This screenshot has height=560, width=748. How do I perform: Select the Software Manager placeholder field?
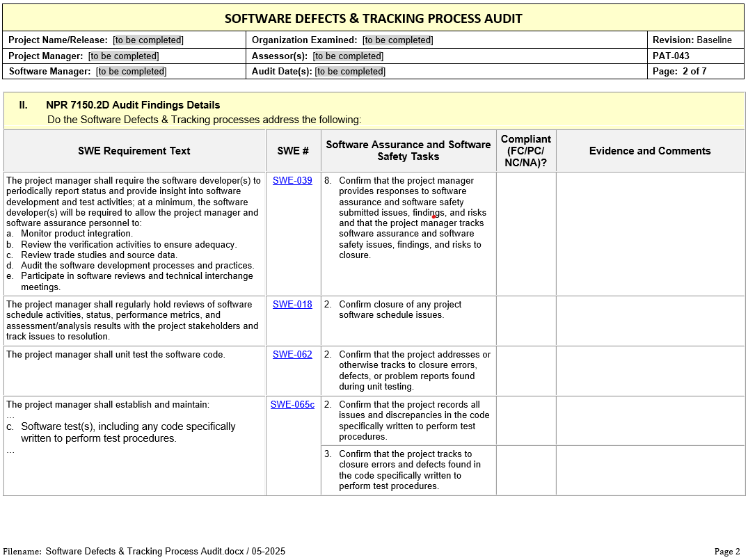click(132, 72)
